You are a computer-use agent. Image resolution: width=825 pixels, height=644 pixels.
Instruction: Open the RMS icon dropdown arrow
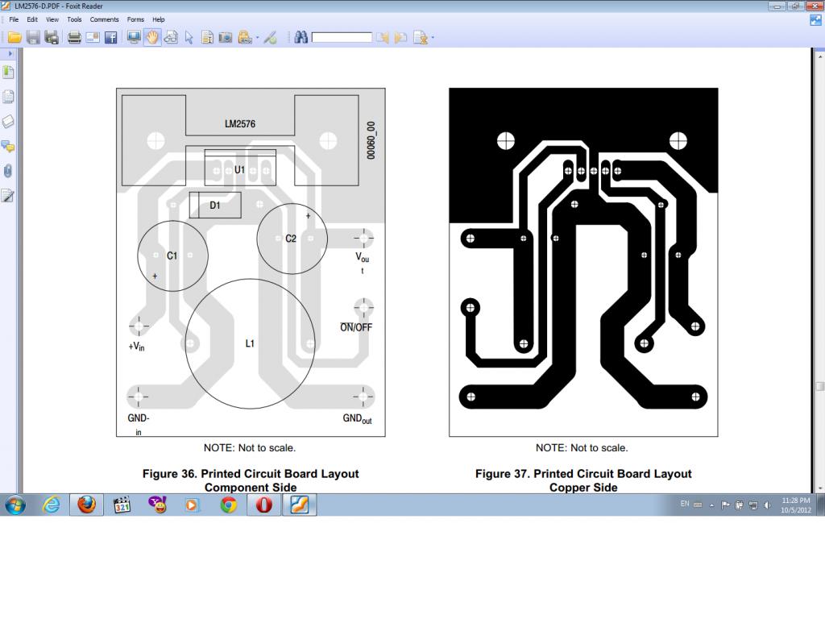click(257, 38)
